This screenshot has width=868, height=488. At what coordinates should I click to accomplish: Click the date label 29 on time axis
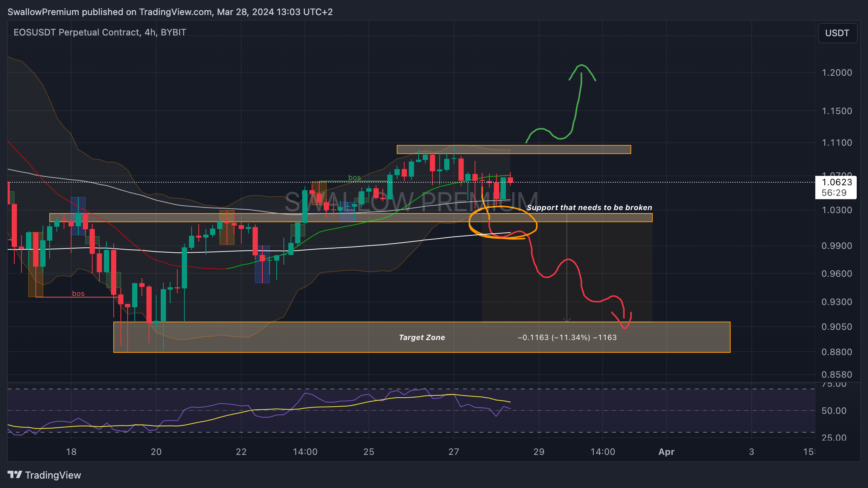pos(539,452)
